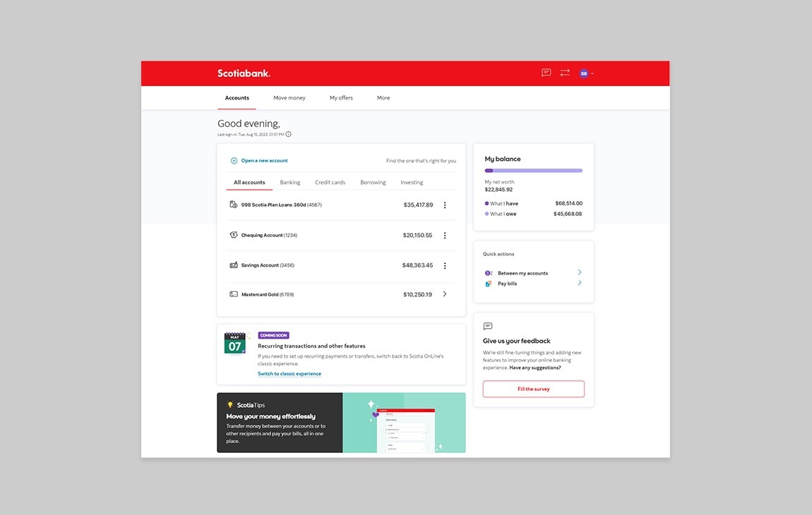
Task: Click the $45,668.08 What I owe amount
Action: coord(568,214)
